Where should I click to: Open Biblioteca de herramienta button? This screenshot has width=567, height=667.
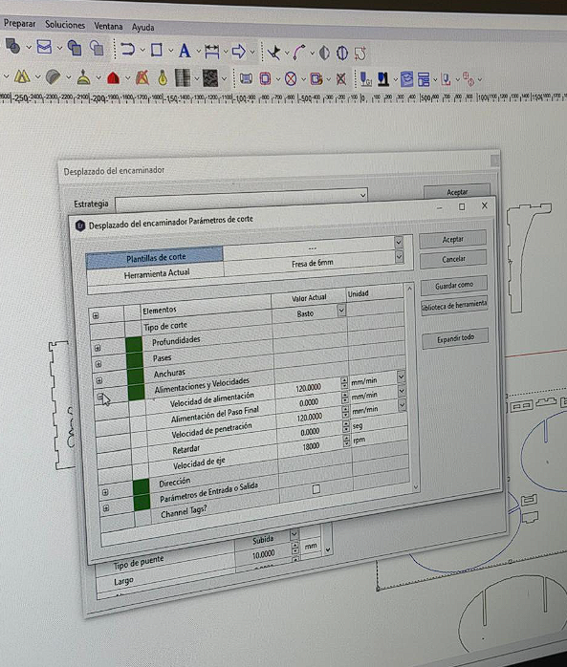[x=455, y=305]
